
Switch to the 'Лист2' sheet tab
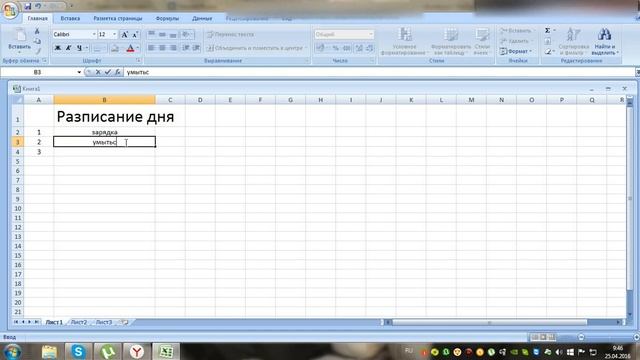click(x=79, y=322)
